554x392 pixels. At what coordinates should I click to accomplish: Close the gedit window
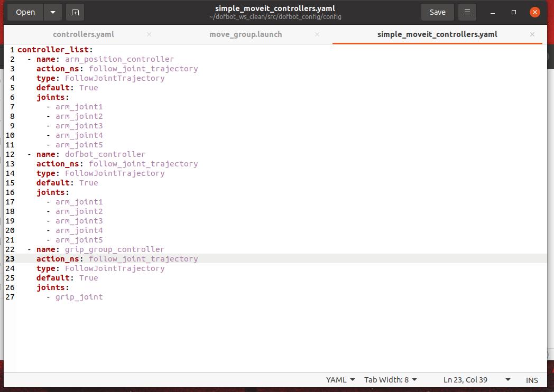click(535, 12)
